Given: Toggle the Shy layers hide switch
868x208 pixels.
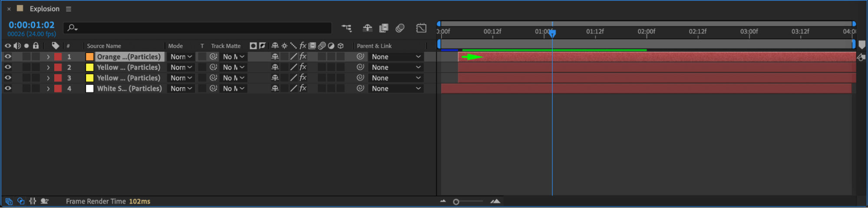Looking at the screenshot, I should pos(367,28).
